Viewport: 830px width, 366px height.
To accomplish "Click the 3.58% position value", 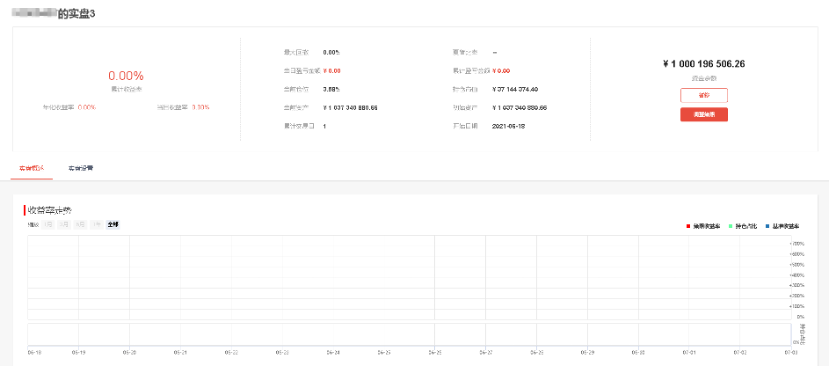I will pyautogui.click(x=331, y=90).
